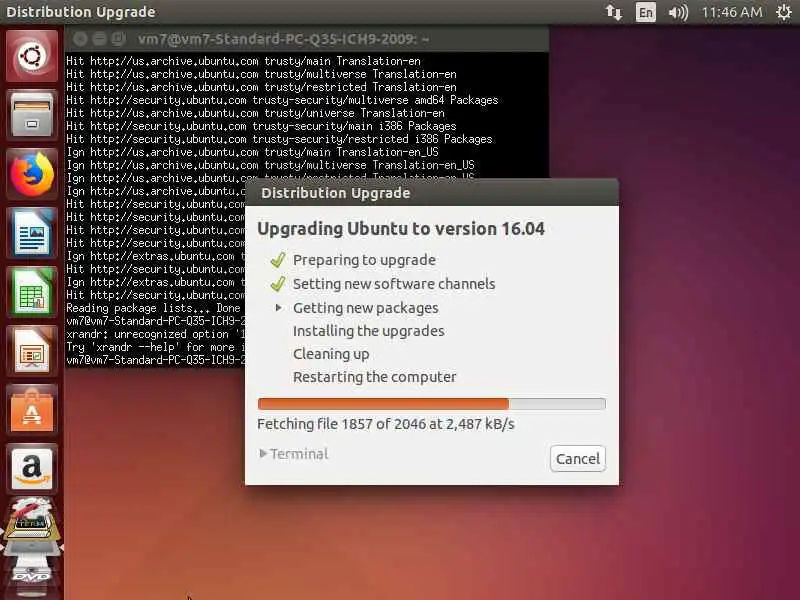Open the network connections indicator
This screenshot has width=800, height=600.
pos(614,12)
